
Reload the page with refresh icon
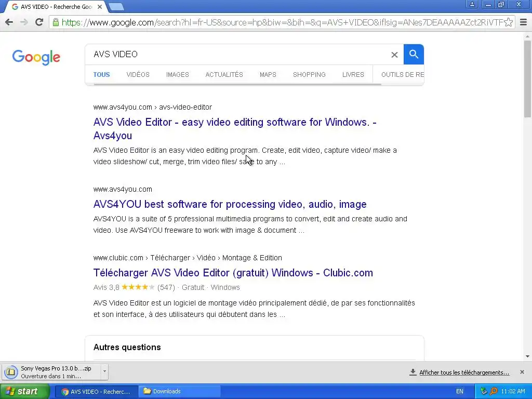click(39, 22)
